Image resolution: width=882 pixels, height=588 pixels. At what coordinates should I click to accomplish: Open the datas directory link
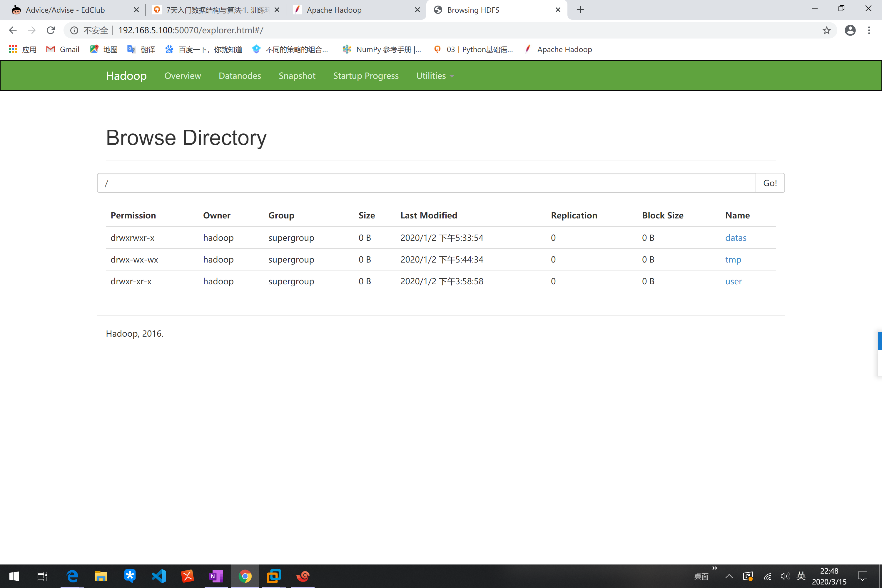(x=735, y=238)
